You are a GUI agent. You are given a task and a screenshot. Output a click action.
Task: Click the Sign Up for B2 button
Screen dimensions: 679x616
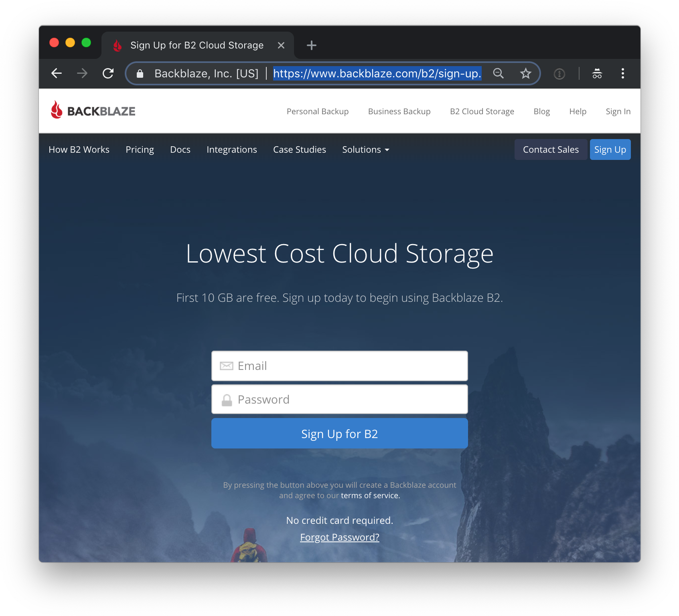point(339,434)
